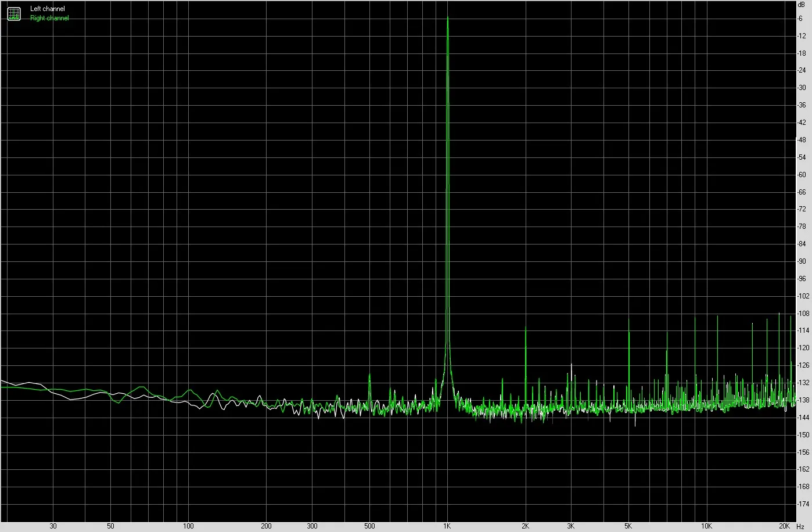Click the "50" frequency axis label
This screenshot has width=812, height=532.
110,526
